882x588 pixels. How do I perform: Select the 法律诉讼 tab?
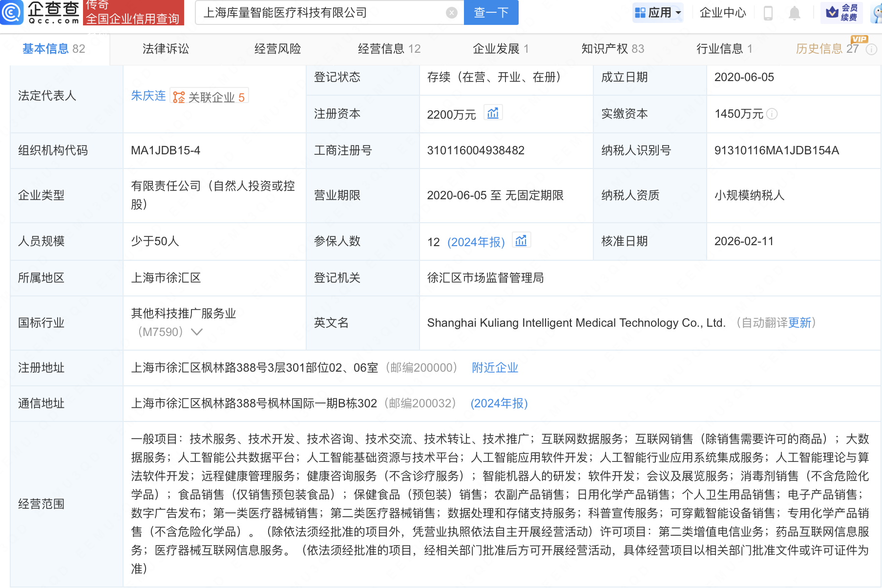(166, 49)
